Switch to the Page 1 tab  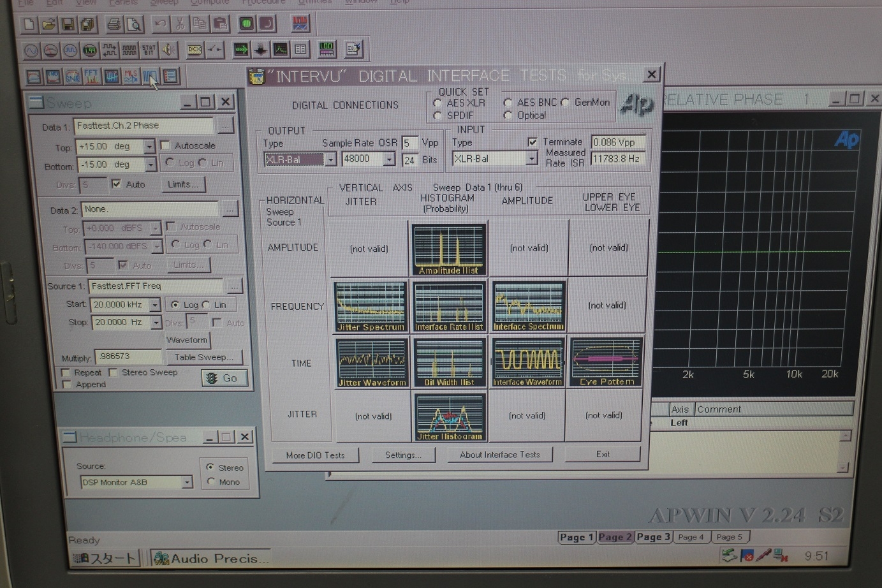coord(577,537)
